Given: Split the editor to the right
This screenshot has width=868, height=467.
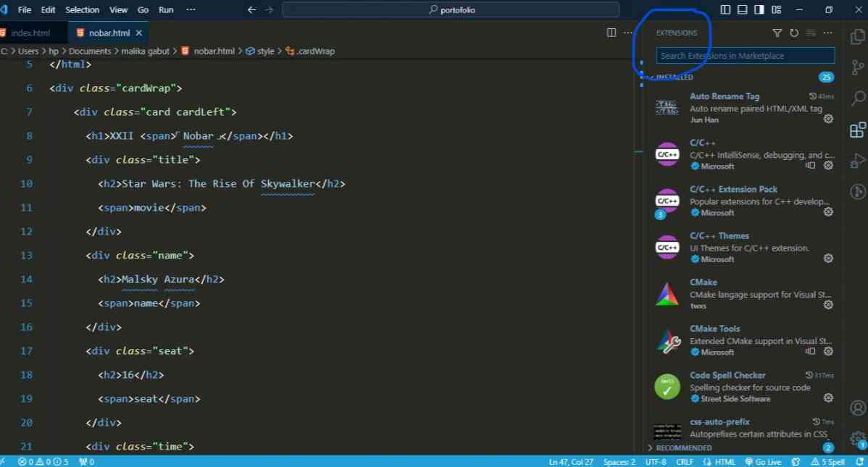Looking at the screenshot, I should coord(611,33).
